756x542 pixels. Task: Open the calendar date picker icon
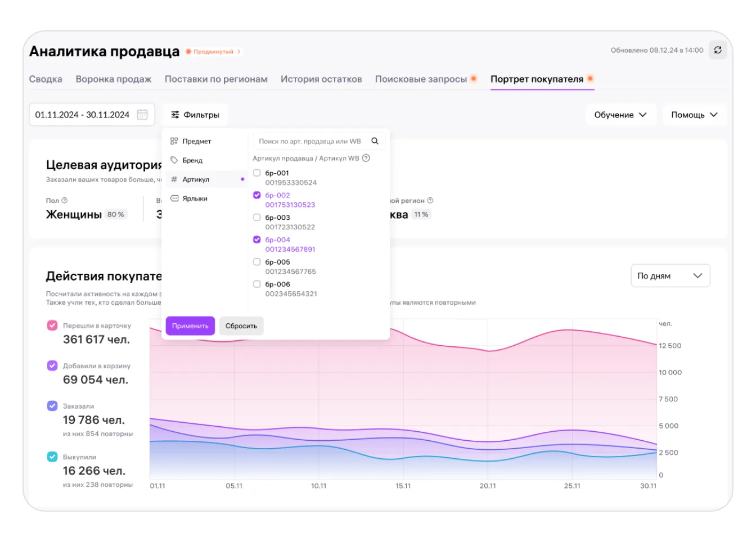coord(142,115)
